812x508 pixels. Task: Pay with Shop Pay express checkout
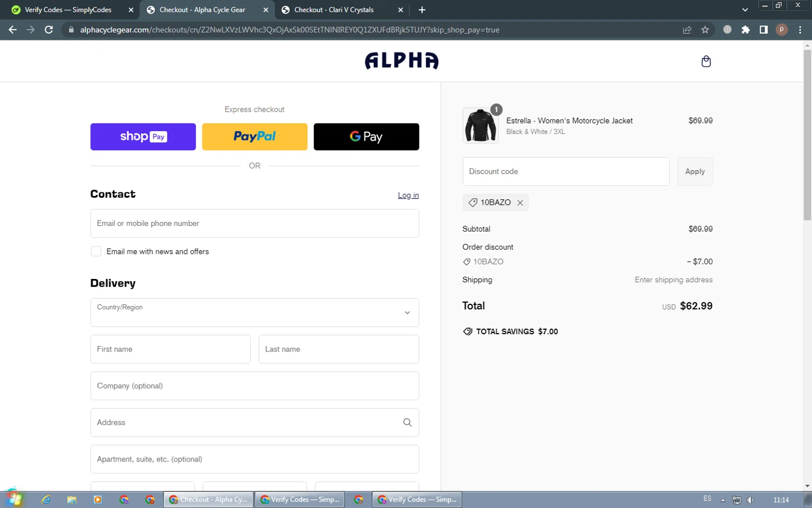click(x=143, y=136)
